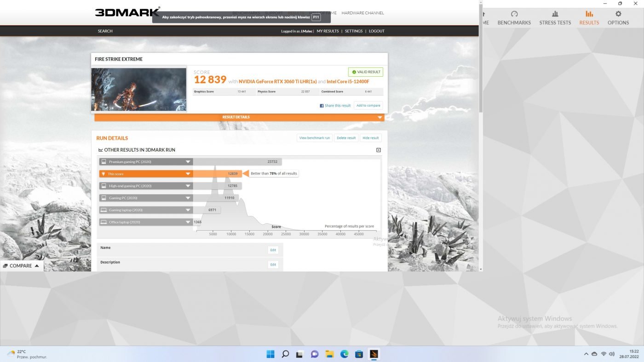Image resolution: width=644 pixels, height=362 pixels.
Task: Expand Office laptop (2020) dropdown arrow
Action: point(188,222)
